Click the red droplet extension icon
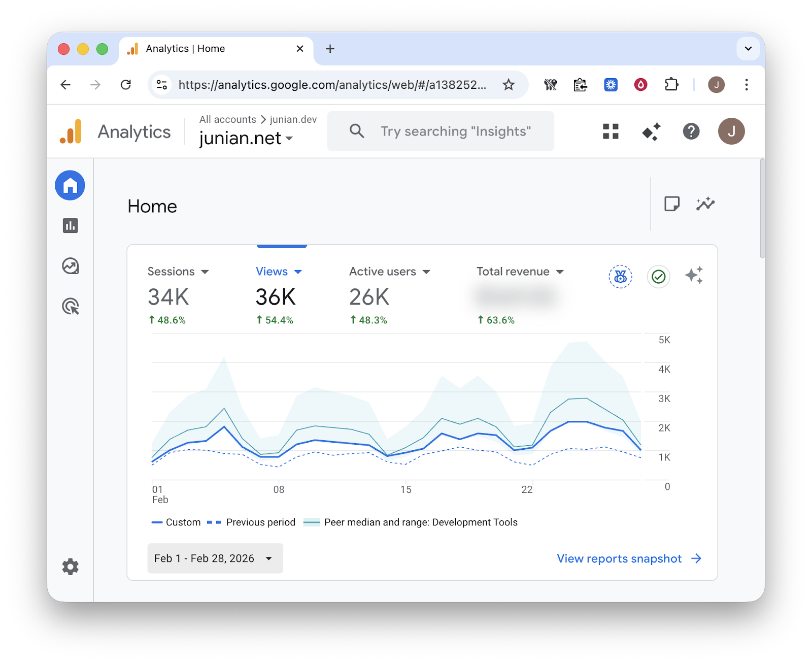The image size is (812, 664). [x=641, y=85]
